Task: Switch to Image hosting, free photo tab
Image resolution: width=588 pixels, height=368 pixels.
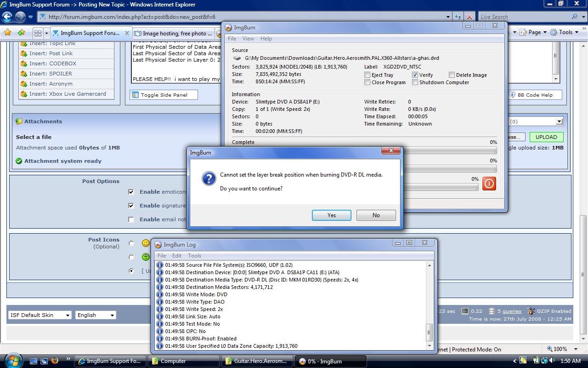Action: click(174, 34)
